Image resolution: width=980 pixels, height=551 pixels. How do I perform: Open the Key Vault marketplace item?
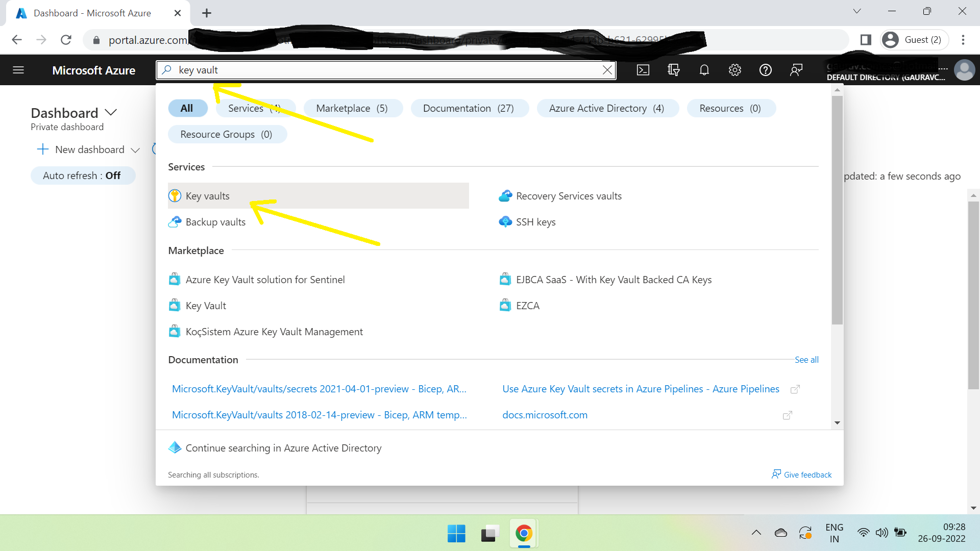[206, 306]
